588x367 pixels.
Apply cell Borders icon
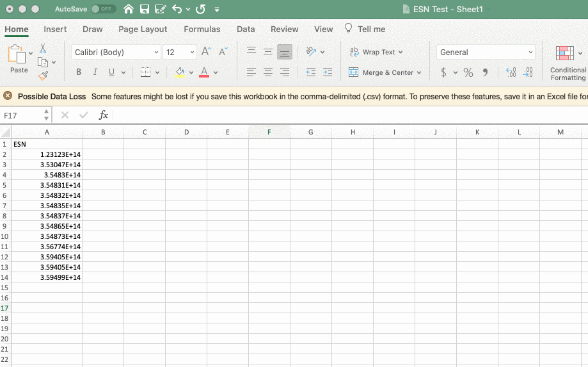tap(145, 72)
